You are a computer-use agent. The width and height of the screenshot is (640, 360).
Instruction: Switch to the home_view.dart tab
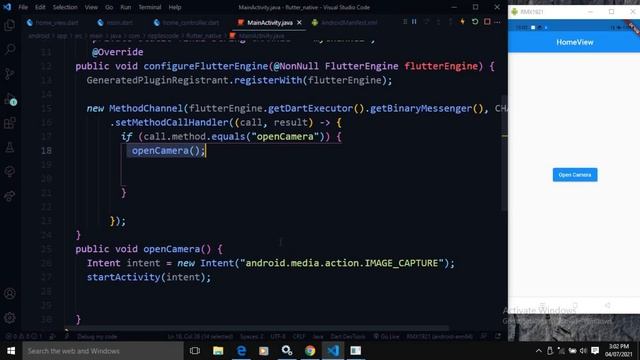tap(52, 22)
